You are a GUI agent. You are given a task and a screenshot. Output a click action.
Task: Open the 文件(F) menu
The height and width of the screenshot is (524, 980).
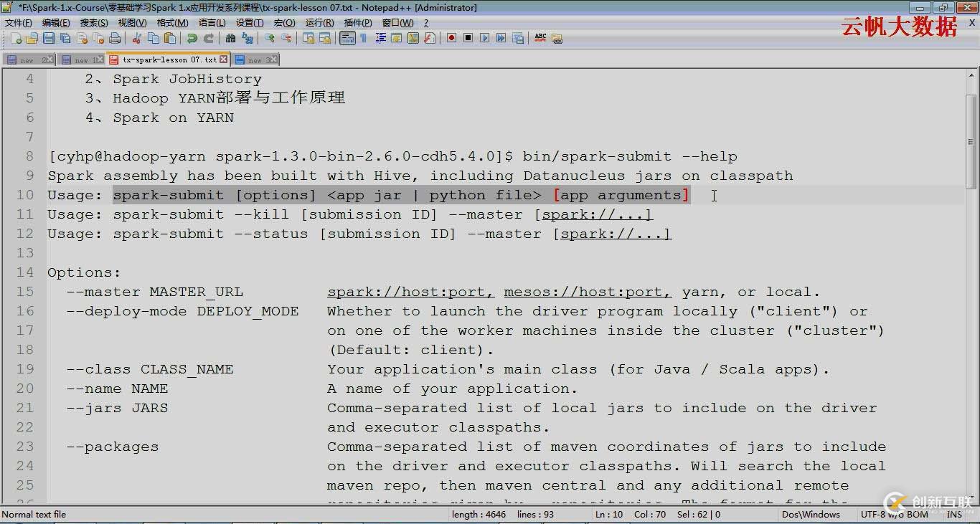pyautogui.click(x=18, y=23)
